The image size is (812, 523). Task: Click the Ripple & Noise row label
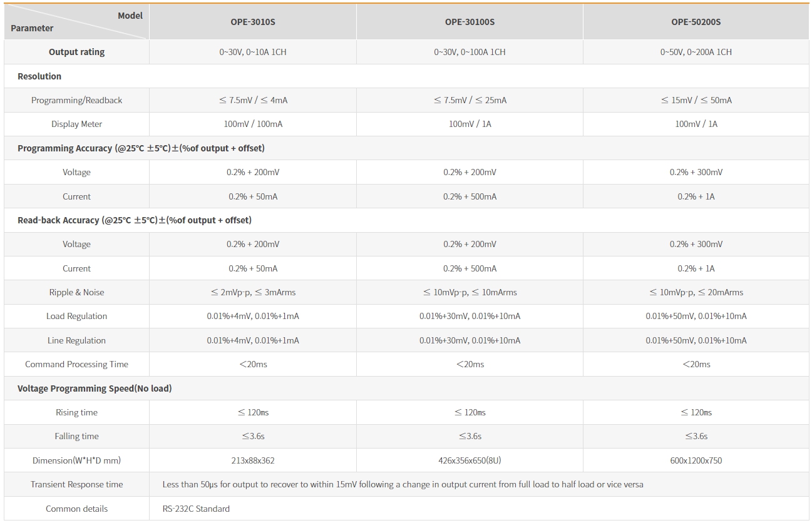[x=76, y=292]
